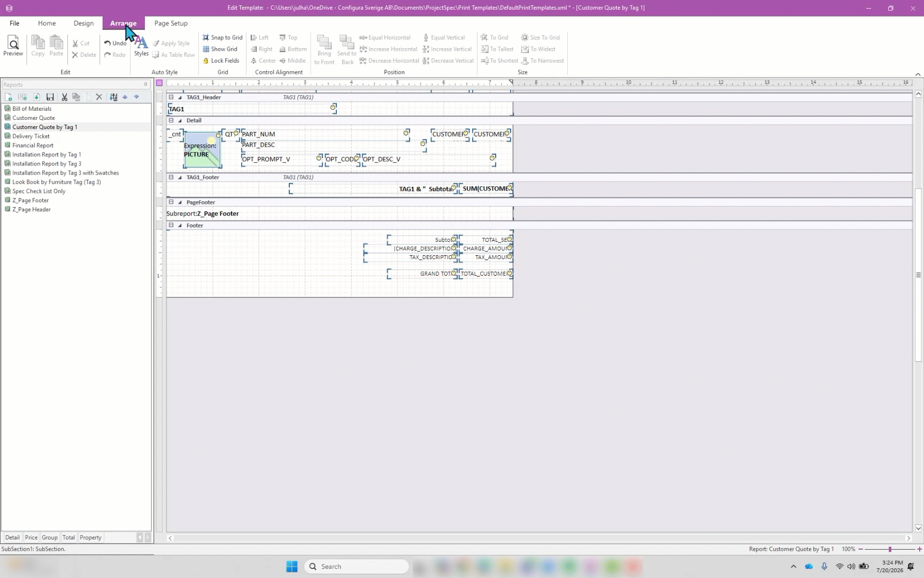Align controls to Middle

click(292, 60)
